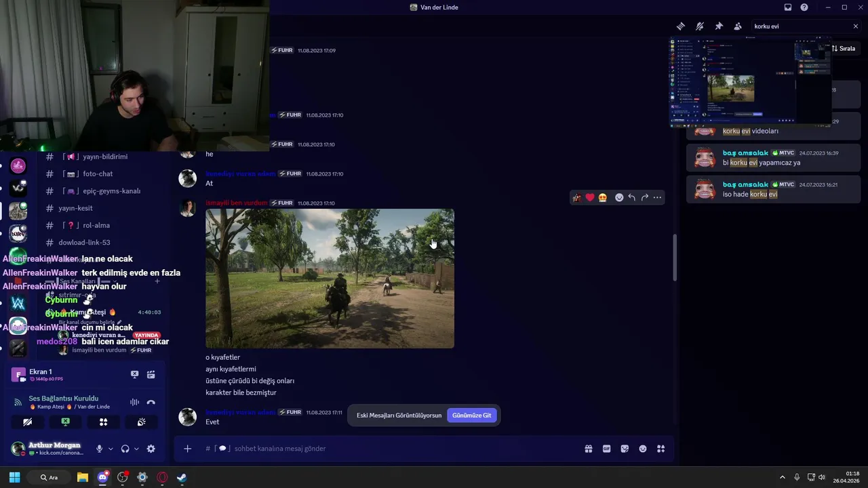Open the Sırala sort dropdown
This screenshot has width=868, height=488.
pyautogui.click(x=844, y=49)
